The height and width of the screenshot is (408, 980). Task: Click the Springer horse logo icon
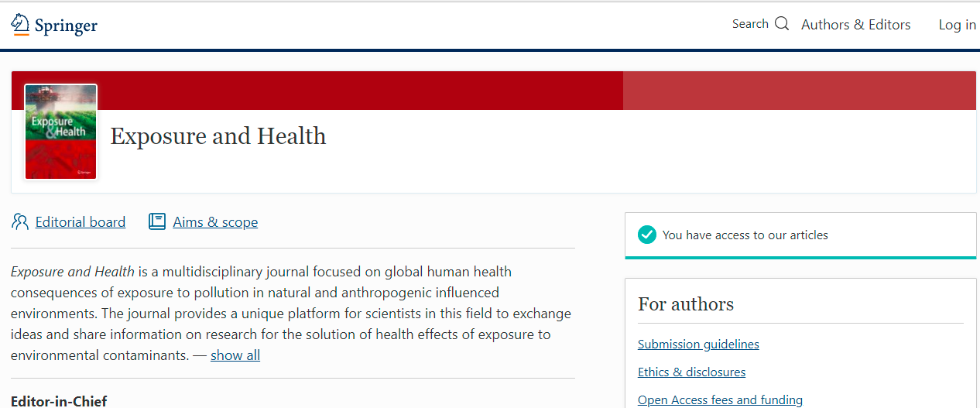20,24
